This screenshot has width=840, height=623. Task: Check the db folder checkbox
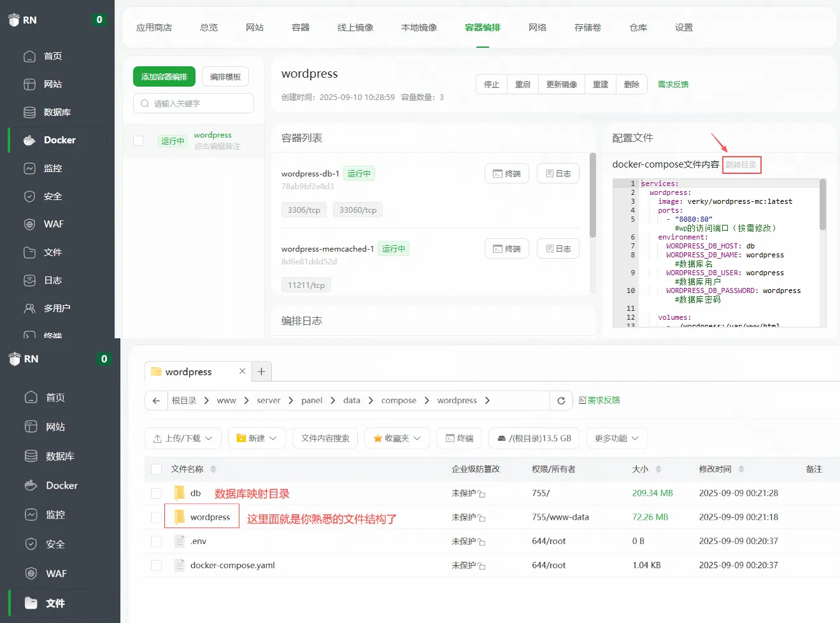(x=156, y=493)
